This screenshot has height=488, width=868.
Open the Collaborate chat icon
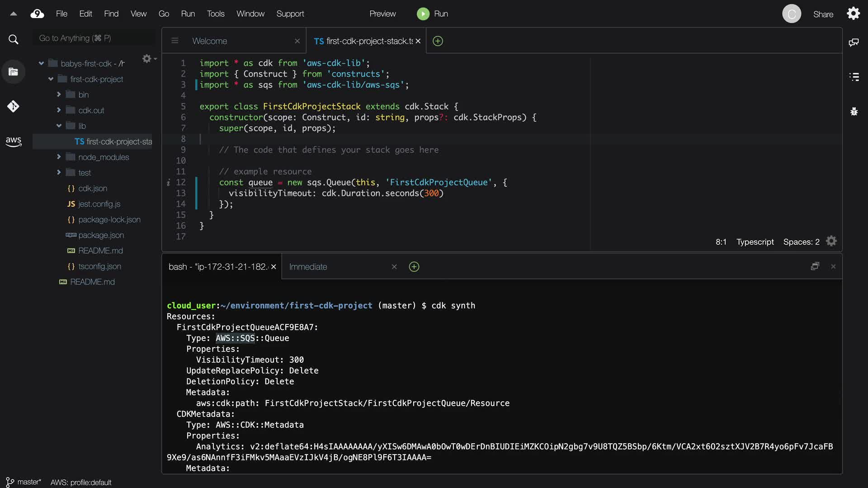pyautogui.click(x=854, y=42)
